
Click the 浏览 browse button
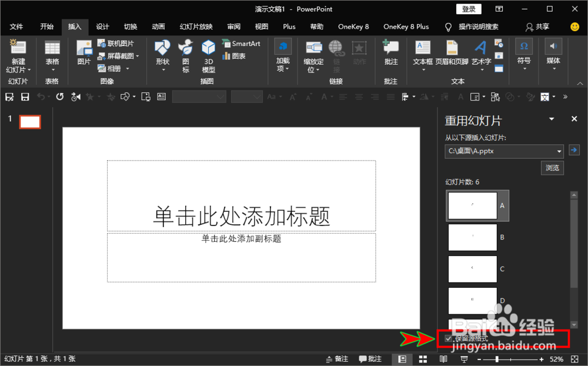[x=552, y=168]
